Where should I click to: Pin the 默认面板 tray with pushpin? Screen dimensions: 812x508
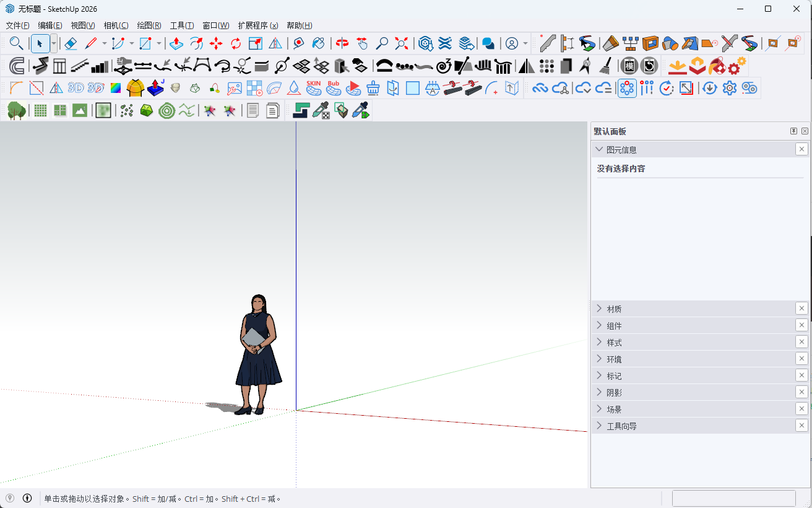tap(793, 131)
